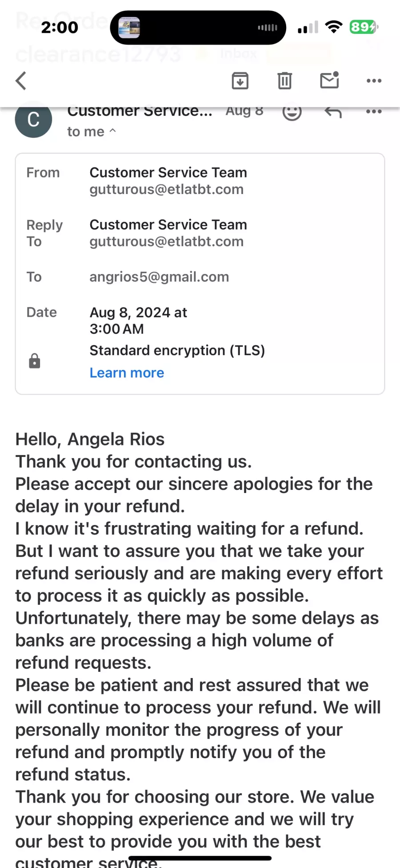This screenshot has width=400, height=868.
Task: Archive this email with the archive icon
Action: (240, 81)
